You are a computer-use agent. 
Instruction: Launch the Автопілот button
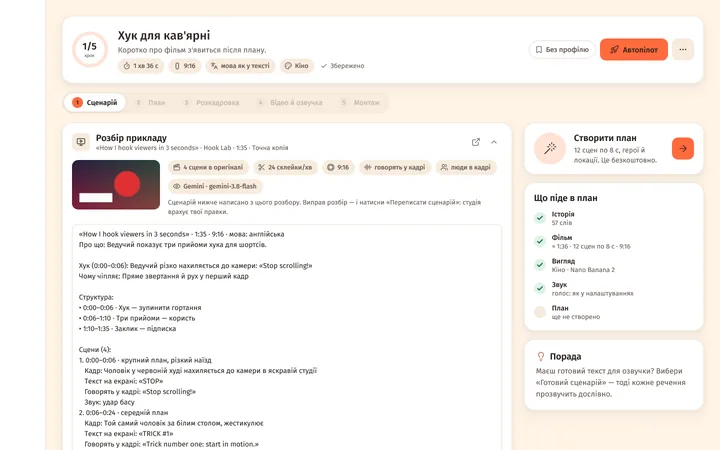point(634,50)
